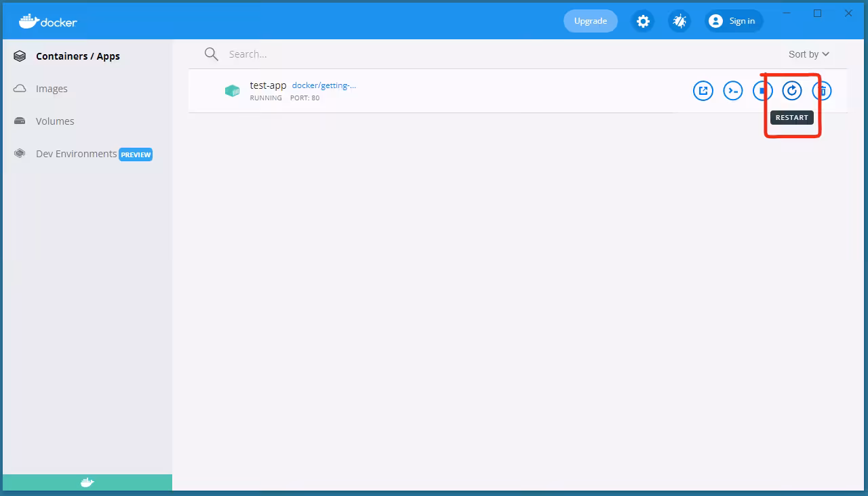Click the test-app container icon
Viewport: 868px width, 496px height.
232,91
